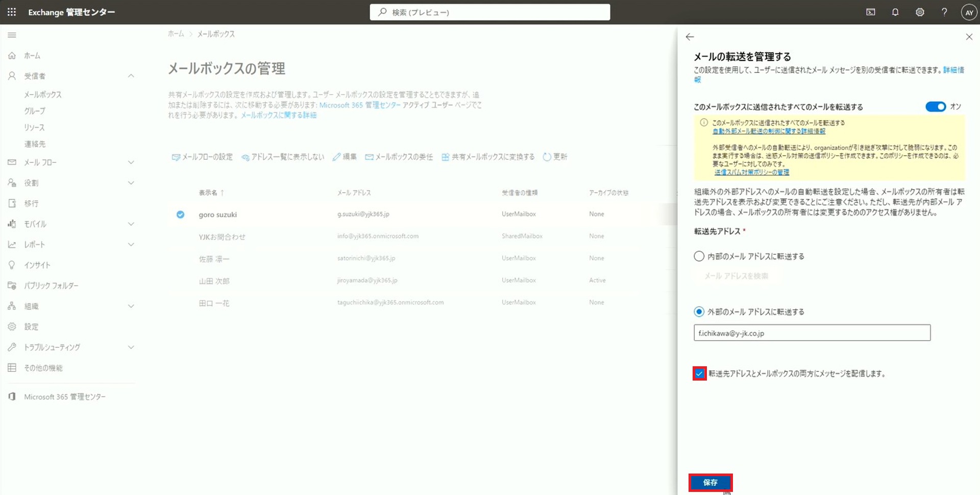
Task: Uncheck deliver to both mailbox checkbox
Action: (x=699, y=374)
